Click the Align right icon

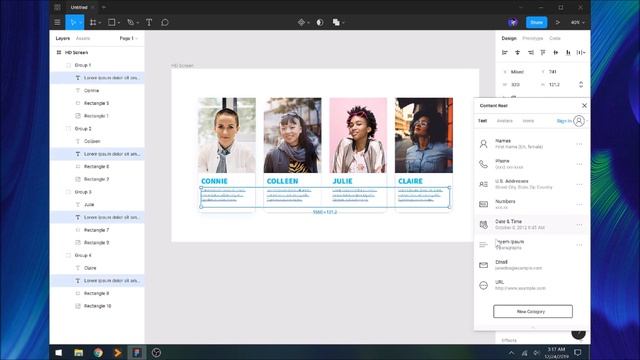(x=530, y=52)
